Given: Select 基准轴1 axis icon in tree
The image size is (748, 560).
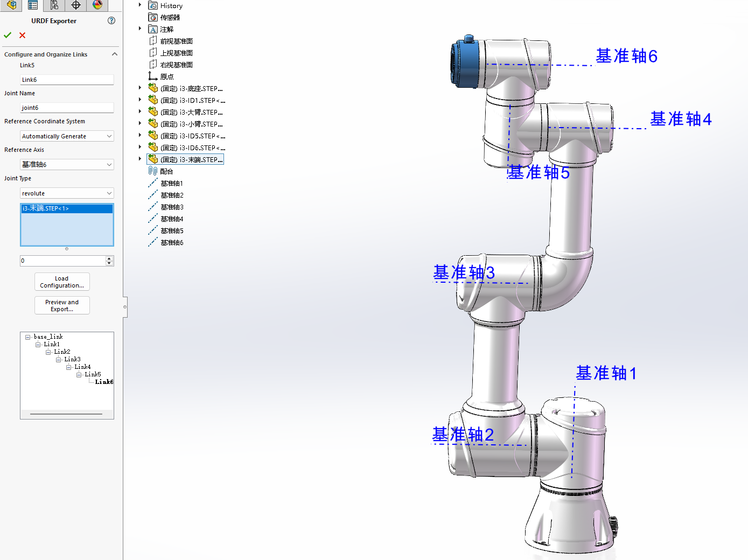Looking at the screenshot, I should (x=153, y=183).
